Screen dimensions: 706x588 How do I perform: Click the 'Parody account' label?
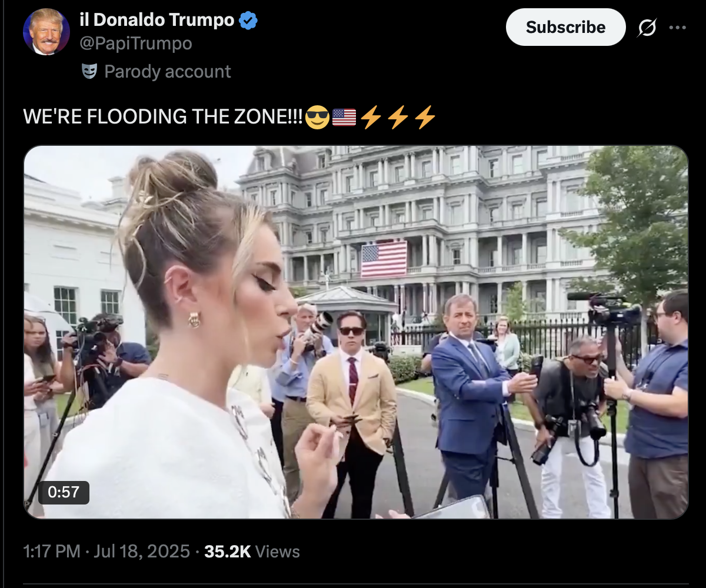168,72
